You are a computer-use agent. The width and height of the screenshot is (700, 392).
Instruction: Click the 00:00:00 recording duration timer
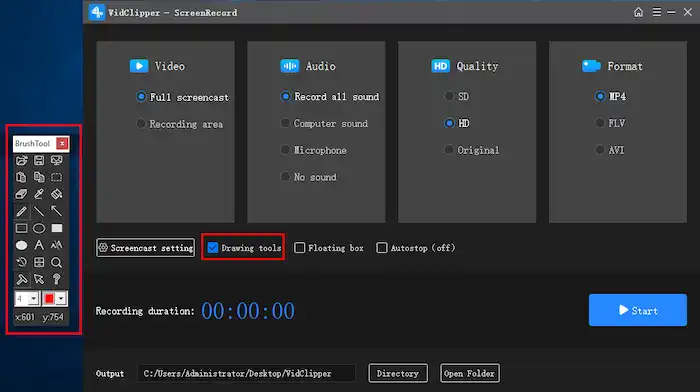tap(248, 311)
